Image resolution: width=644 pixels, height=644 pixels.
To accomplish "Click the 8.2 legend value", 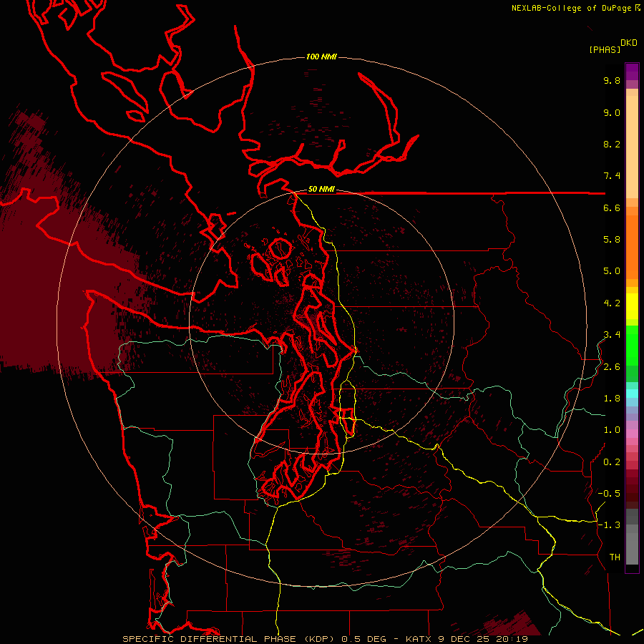I will [x=612, y=144].
